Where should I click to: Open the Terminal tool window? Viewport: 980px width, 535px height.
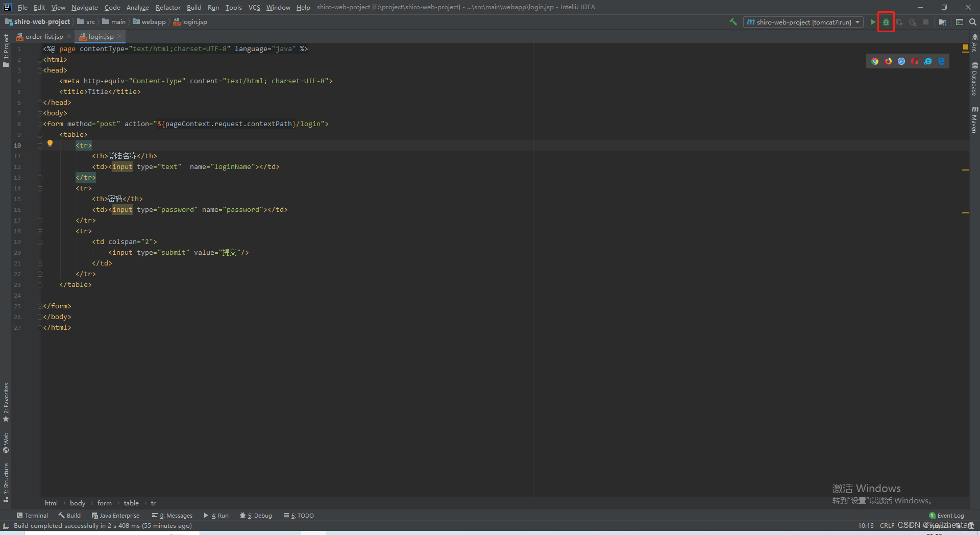pos(32,516)
